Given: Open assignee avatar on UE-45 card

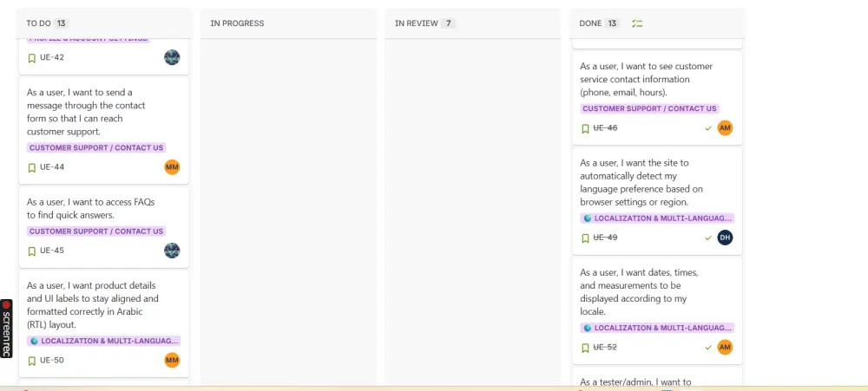Looking at the screenshot, I should click(172, 251).
